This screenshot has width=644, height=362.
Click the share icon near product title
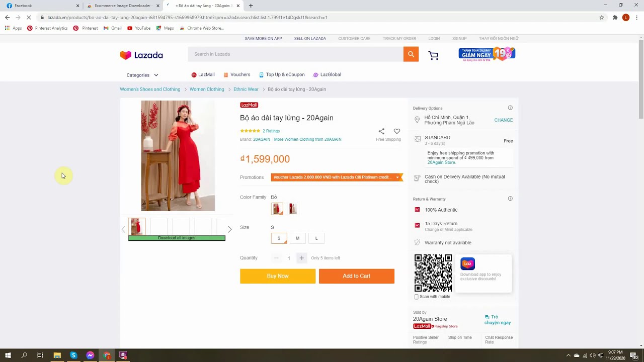[x=381, y=131]
